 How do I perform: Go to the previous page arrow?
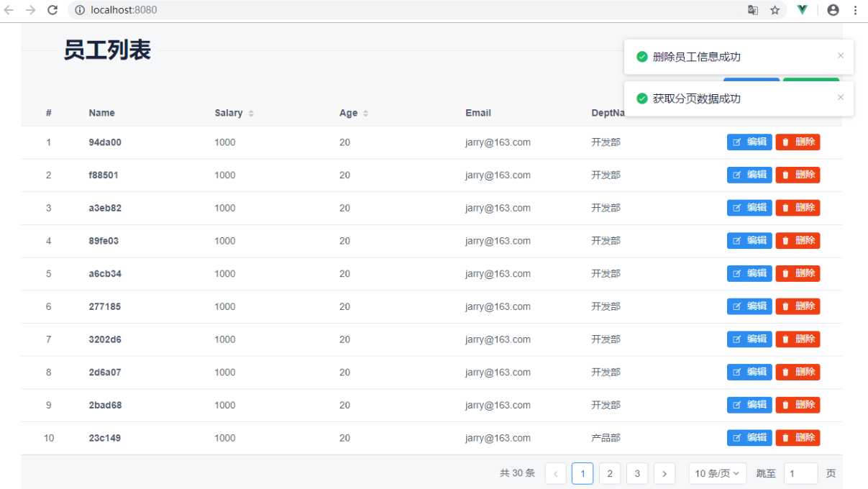[556, 473]
